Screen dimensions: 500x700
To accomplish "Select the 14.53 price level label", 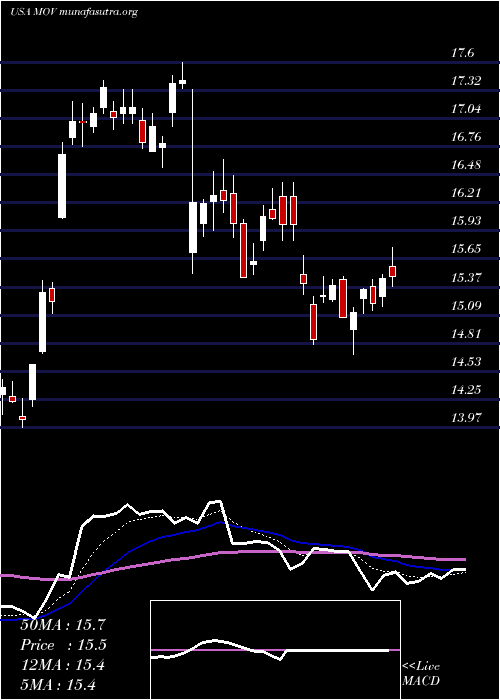I will pos(466,362).
